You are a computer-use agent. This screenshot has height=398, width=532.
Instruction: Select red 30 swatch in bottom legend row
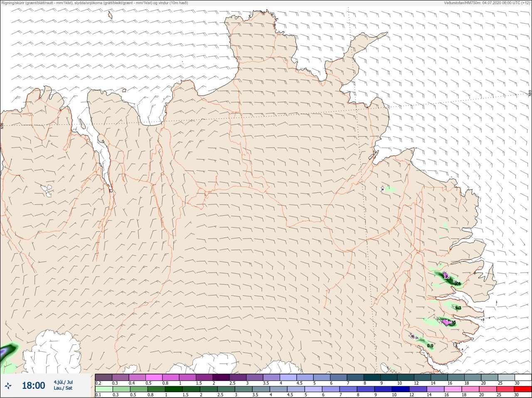point(522,389)
